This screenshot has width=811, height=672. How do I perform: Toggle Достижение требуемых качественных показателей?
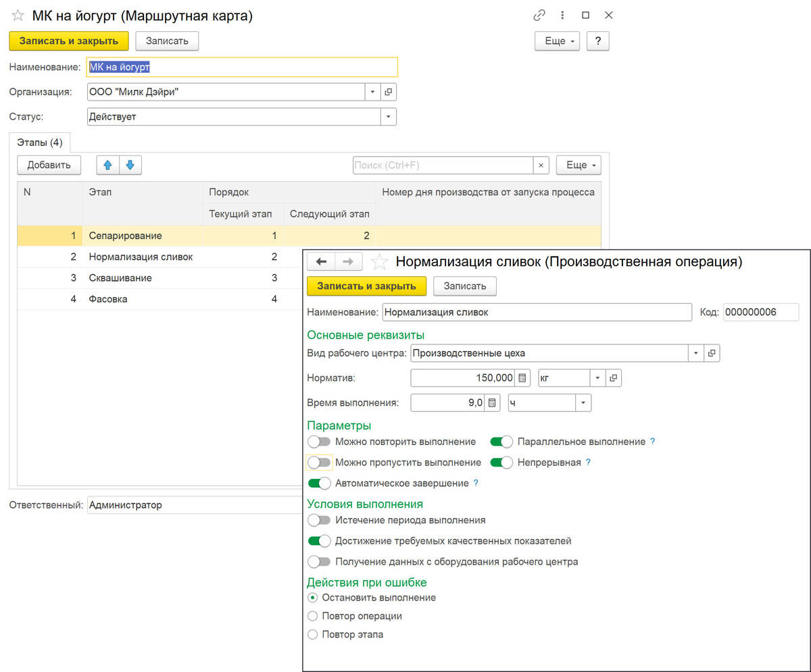(320, 541)
